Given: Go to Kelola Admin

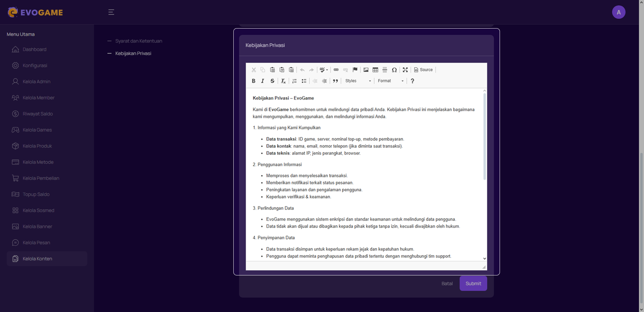Looking at the screenshot, I should (47, 82).
